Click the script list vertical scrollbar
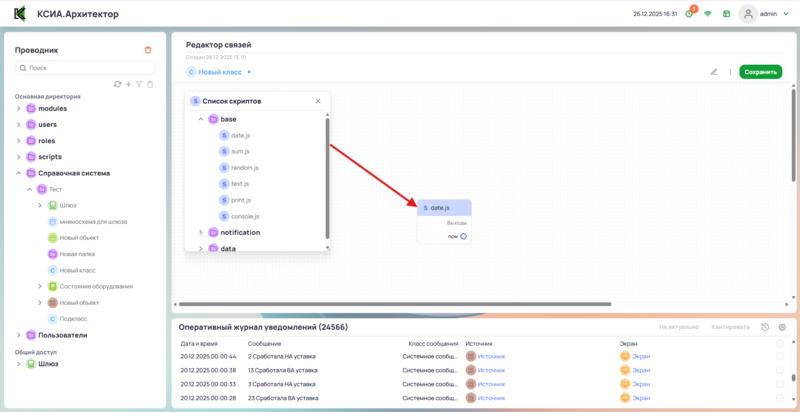This screenshot has height=412, width=800. click(x=328, y=178)
